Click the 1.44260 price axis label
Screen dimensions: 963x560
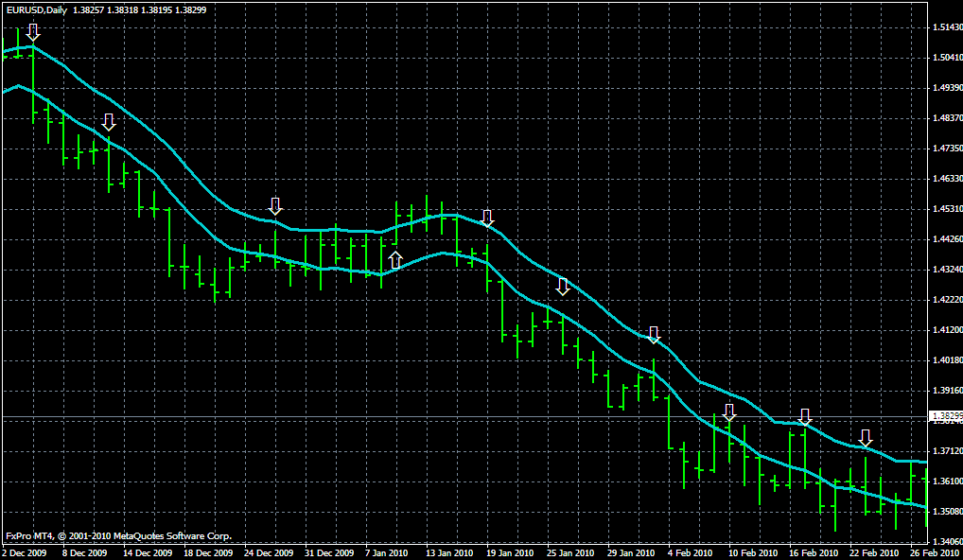click(947, 239)
